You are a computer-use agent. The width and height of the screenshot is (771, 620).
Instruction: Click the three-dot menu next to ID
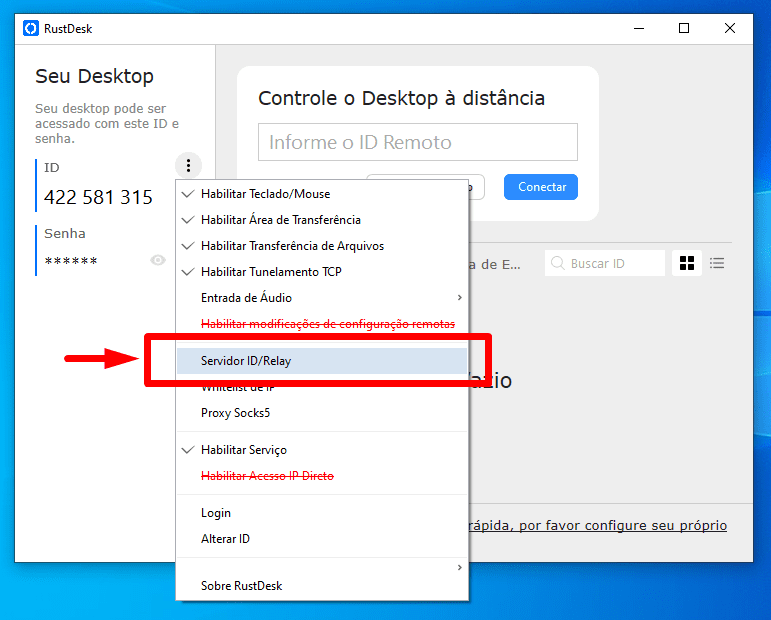coord(188,166)
